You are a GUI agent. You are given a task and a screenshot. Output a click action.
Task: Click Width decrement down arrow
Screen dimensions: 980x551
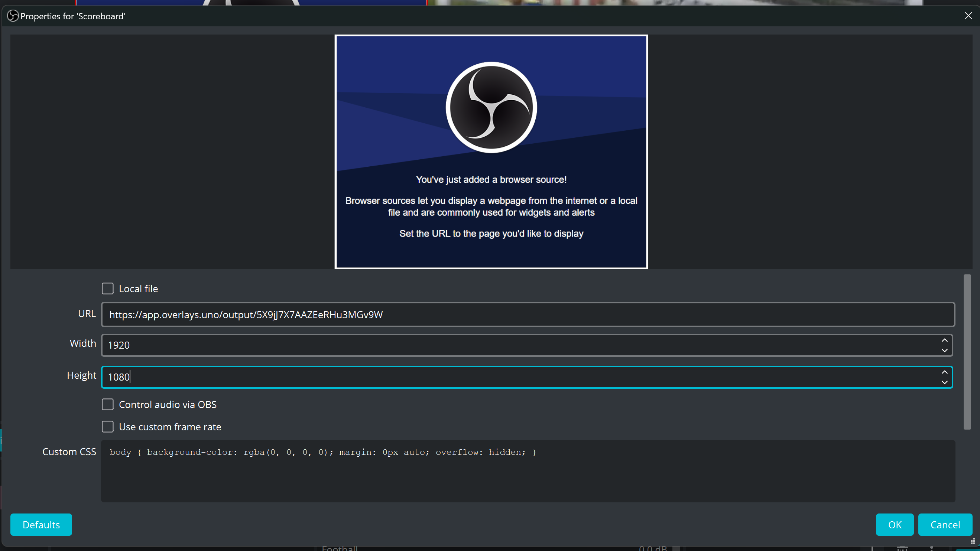click(x=944, y=350)
